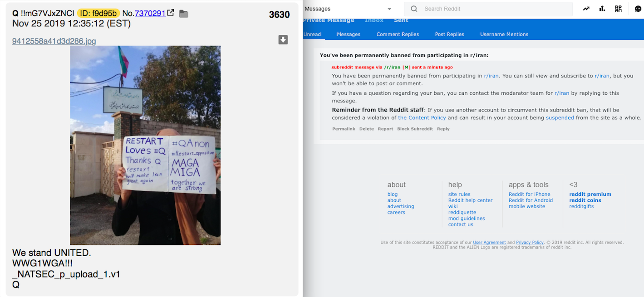Open the wiki footer link
Image resolution: width=644 pixels, height=297 pixels.
pos(453,206)
